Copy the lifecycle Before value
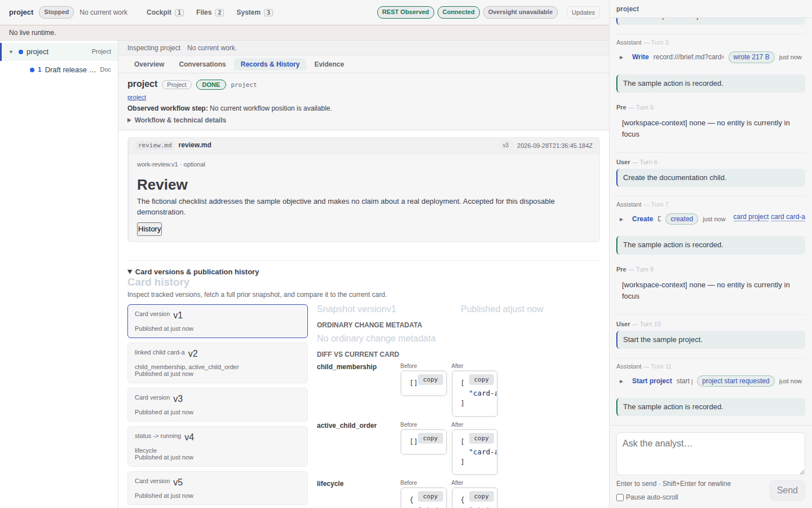This screenshot has height=508, width=812. [x=430, y=497]
